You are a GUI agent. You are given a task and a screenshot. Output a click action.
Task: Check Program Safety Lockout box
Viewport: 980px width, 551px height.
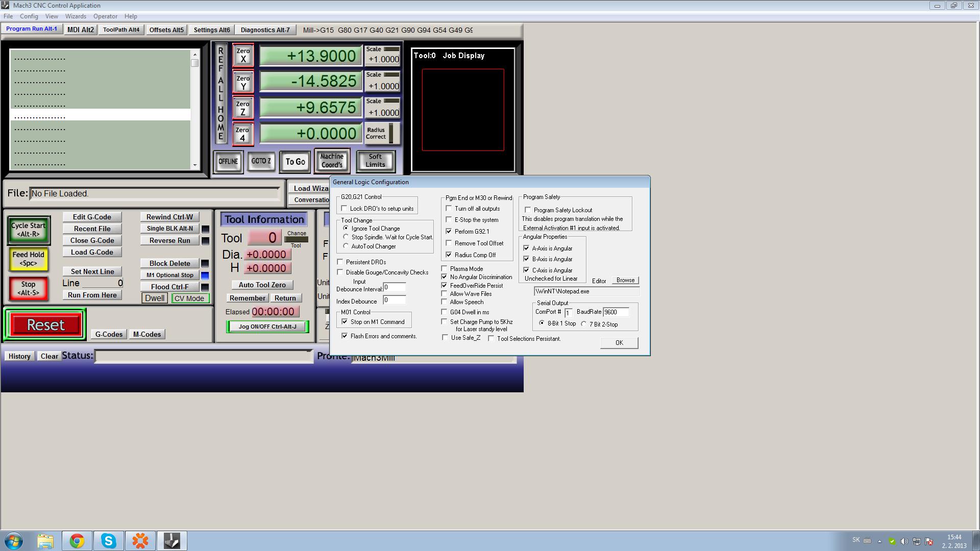click(x=528, y=210)
